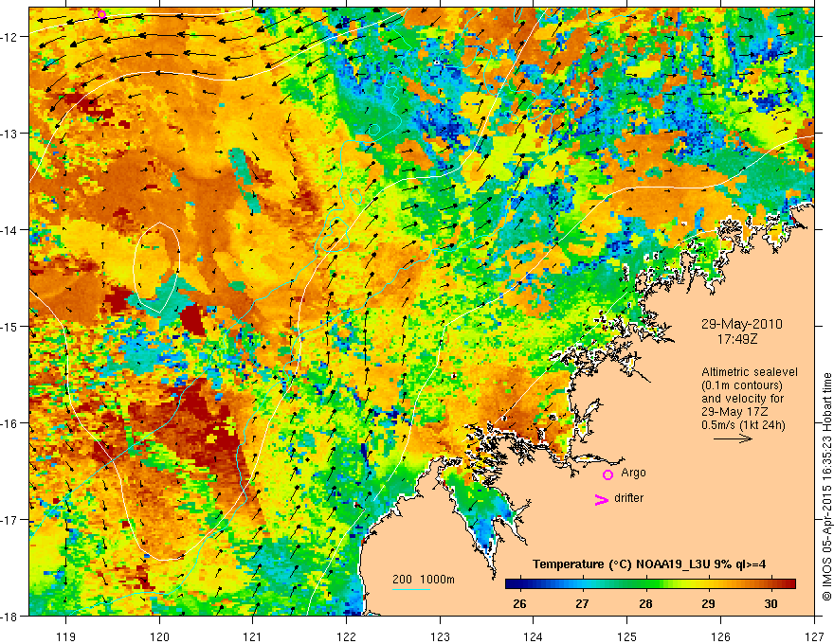834x644 pixels.
Task: Click the '29-May 17Z' legend line
Action: point(735,412)
